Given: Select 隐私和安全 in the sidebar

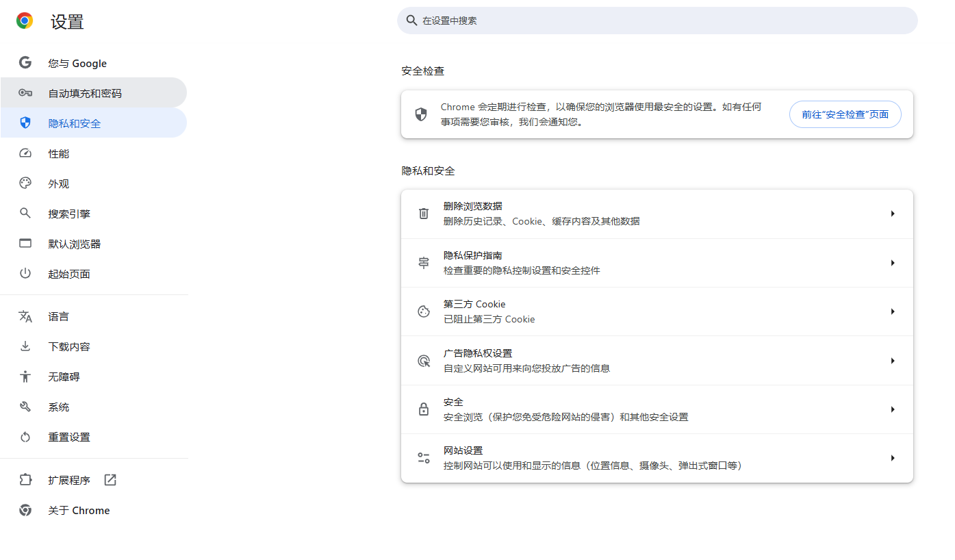Looking at the screenshot, I should point(93,123).
